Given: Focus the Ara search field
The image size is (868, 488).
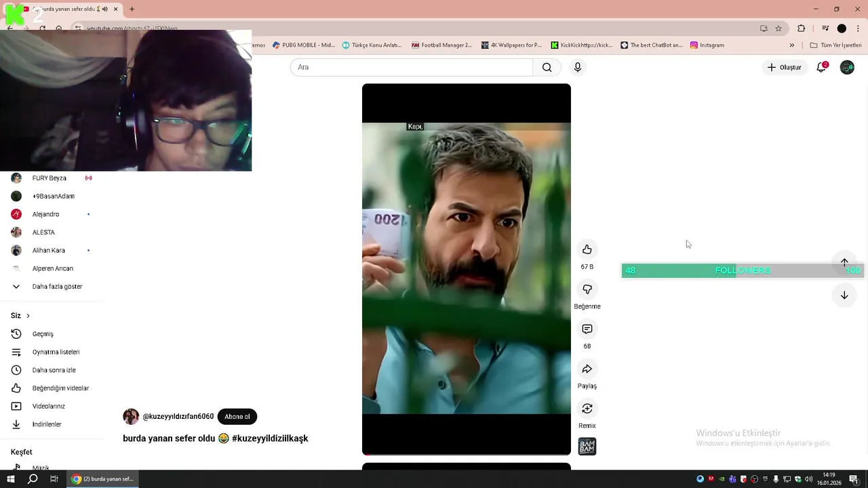Looking at the screenshot, I should click(412, 67).
